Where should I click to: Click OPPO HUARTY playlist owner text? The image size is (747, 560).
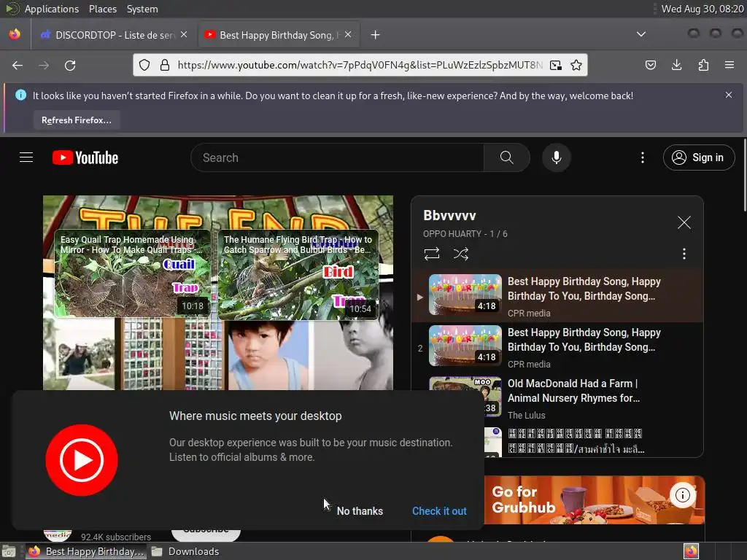tap(452, 234)
